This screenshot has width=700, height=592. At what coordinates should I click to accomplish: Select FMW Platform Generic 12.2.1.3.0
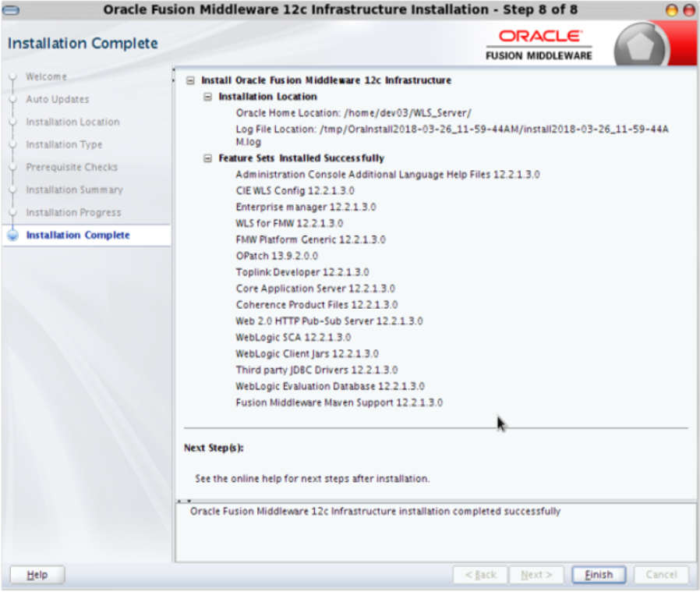point(311,240)
